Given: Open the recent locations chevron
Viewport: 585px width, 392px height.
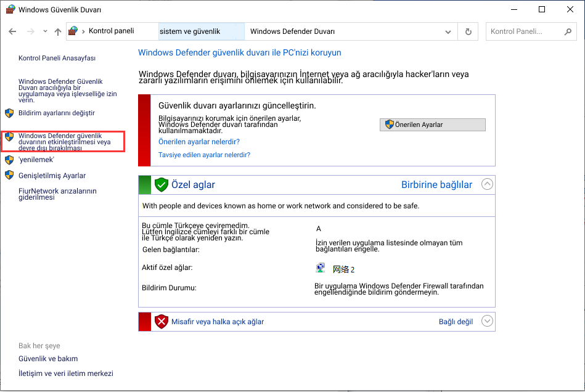Looking at the screenshot, I should pos(45,31).
